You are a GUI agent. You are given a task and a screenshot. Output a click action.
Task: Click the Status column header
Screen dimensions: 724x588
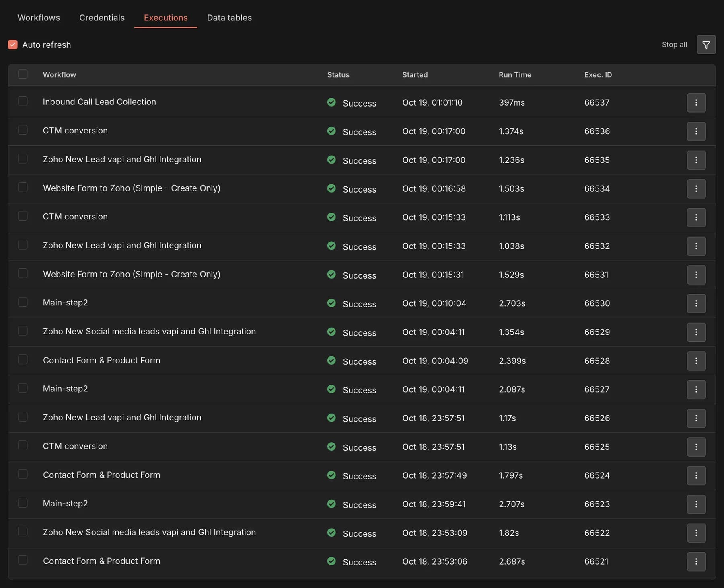(x=338, y=75)
